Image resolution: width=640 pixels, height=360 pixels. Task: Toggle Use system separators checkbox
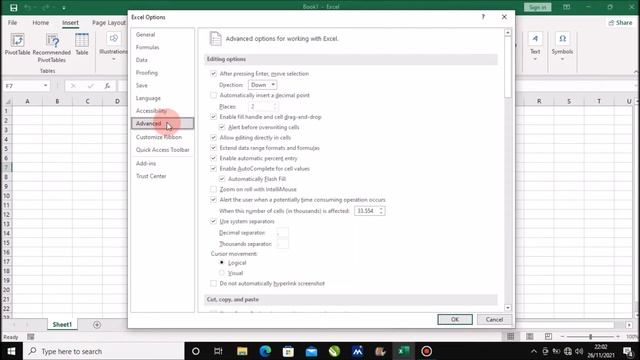[x=213, y=221]
